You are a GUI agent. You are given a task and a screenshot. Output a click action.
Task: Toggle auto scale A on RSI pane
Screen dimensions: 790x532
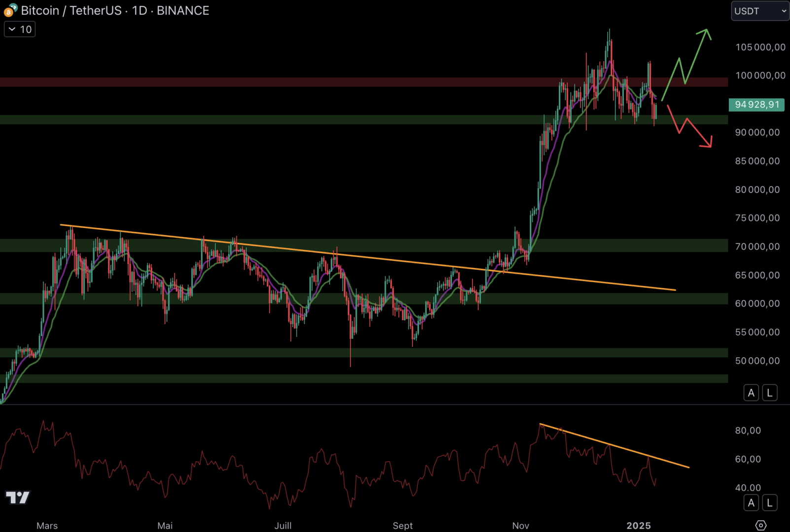click(x=751, y=502)
